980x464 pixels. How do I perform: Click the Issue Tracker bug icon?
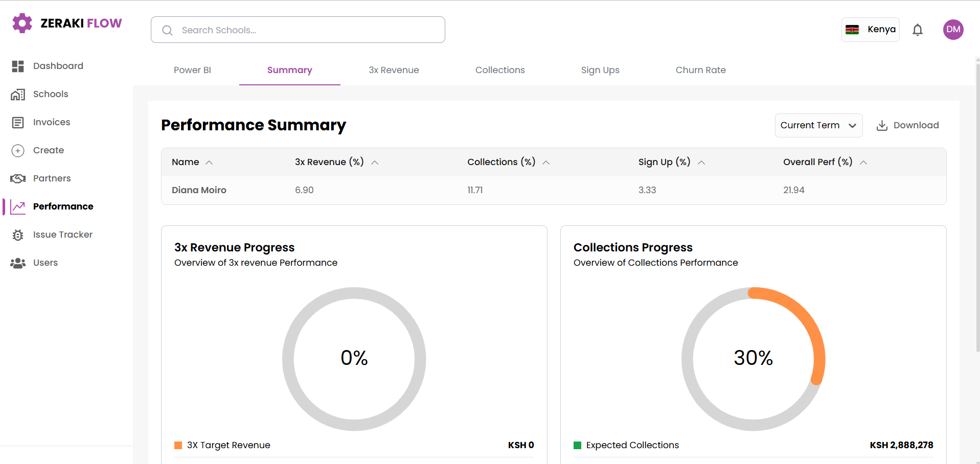coord(18,235)
